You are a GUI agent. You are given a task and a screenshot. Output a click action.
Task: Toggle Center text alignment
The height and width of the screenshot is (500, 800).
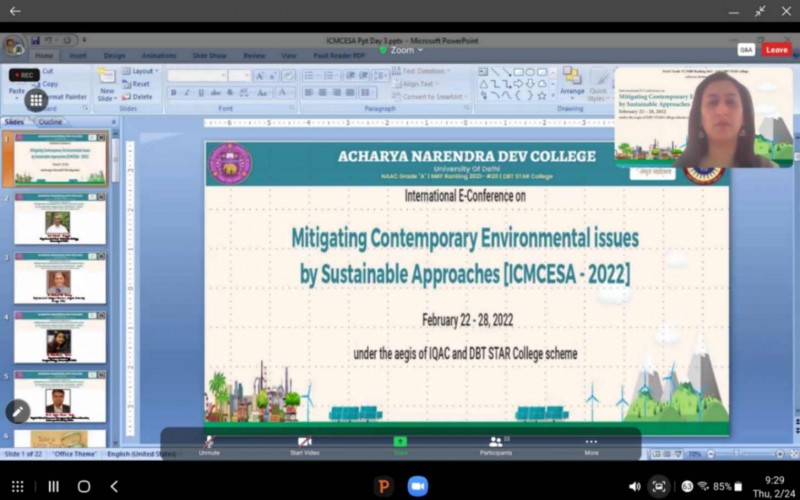tap(322, 93)
